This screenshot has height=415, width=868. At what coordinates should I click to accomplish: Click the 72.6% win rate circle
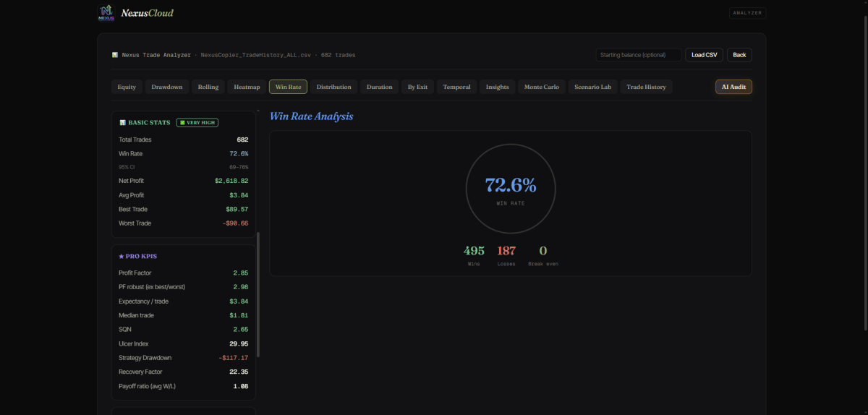[x=511, y=188]
